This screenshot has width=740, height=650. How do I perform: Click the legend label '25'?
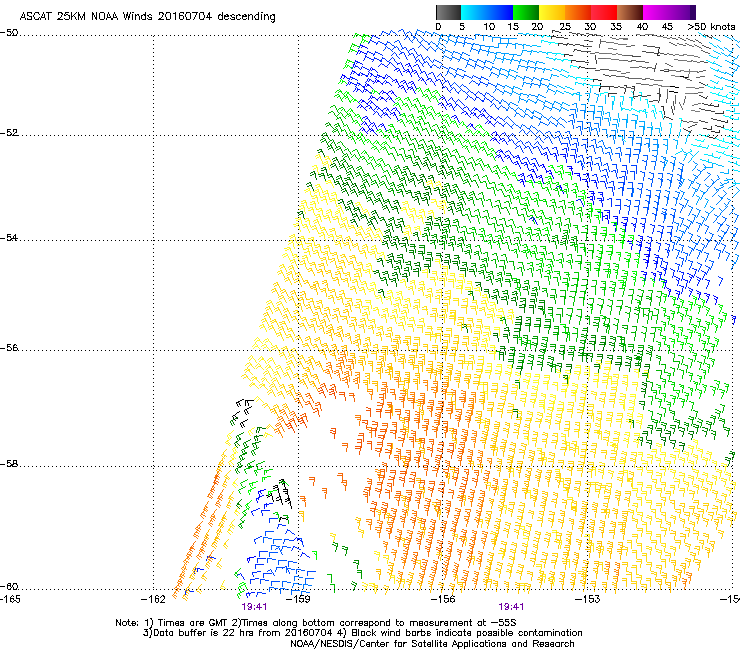[564, 27]
